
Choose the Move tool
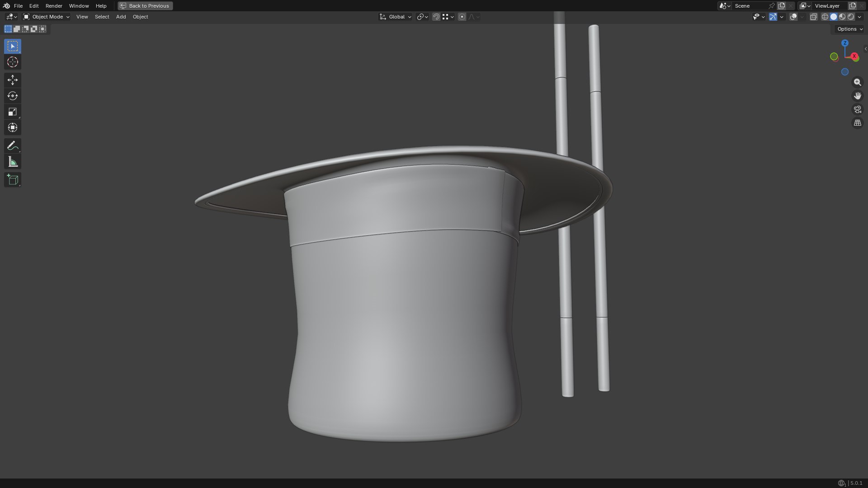pos(13,80)
